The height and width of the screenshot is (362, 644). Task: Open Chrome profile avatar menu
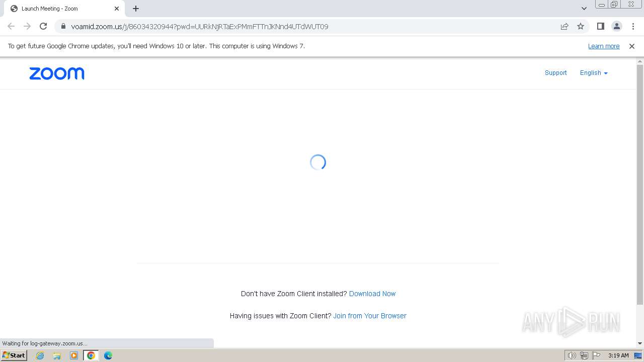click(x=616, y=26)
